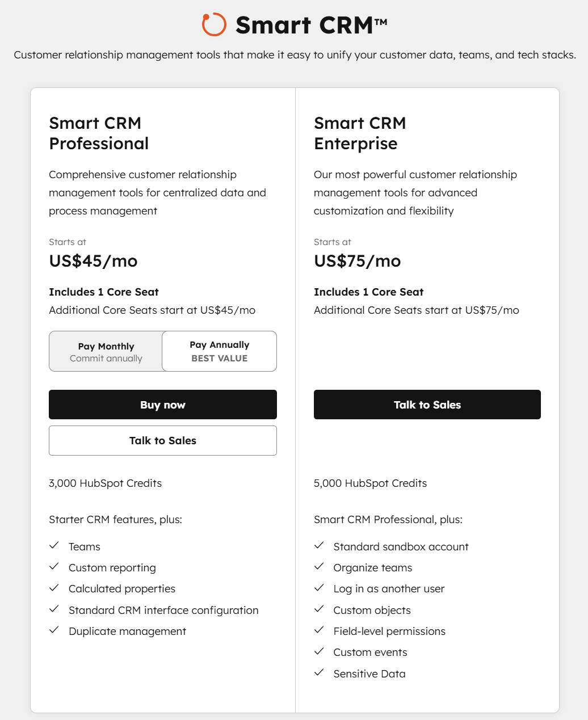Click the 3,000 HubSpot Credits text

(x=106, y=483)
